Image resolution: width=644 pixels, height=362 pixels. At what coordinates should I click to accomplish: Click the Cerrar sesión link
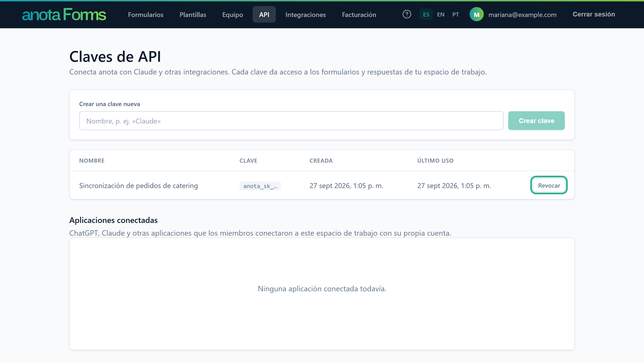(594, 14)
